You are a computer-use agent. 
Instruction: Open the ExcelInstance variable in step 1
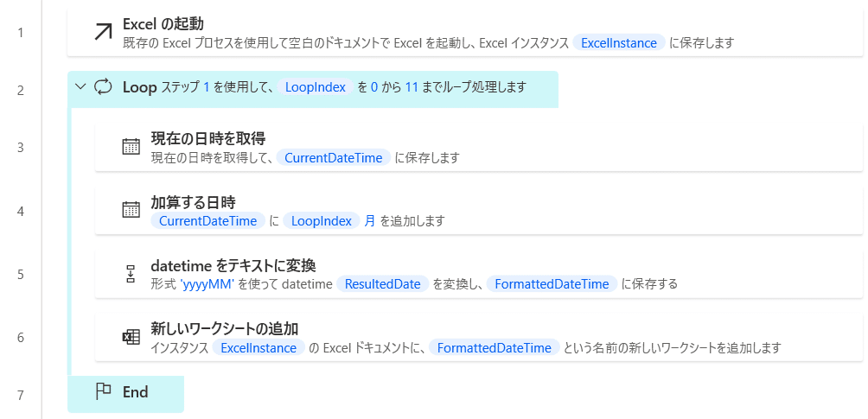(x=619, y=43)
